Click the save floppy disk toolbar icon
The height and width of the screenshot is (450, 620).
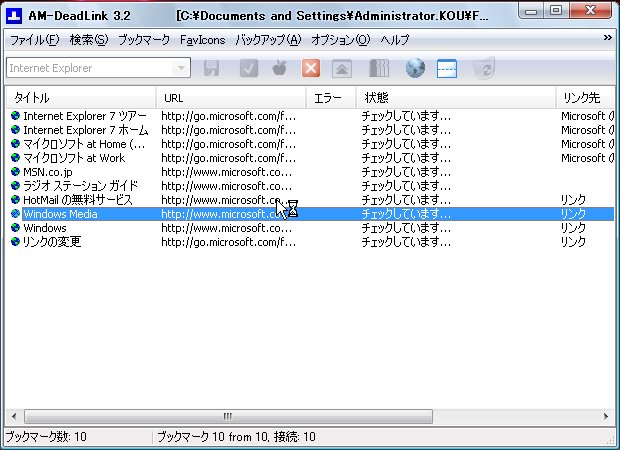[x=212, y=68]
